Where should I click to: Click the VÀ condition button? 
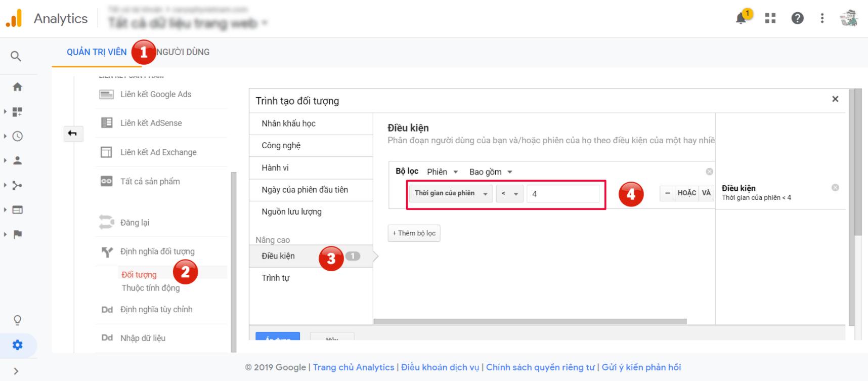707,193
